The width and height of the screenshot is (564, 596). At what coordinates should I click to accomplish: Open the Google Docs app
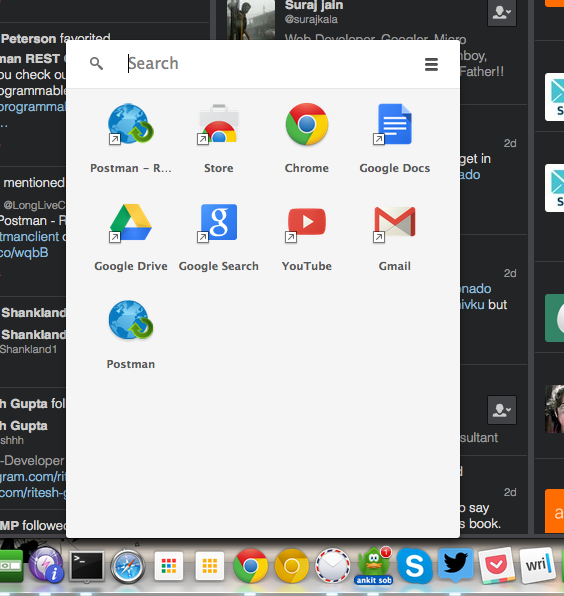click(x=394, y=138)
